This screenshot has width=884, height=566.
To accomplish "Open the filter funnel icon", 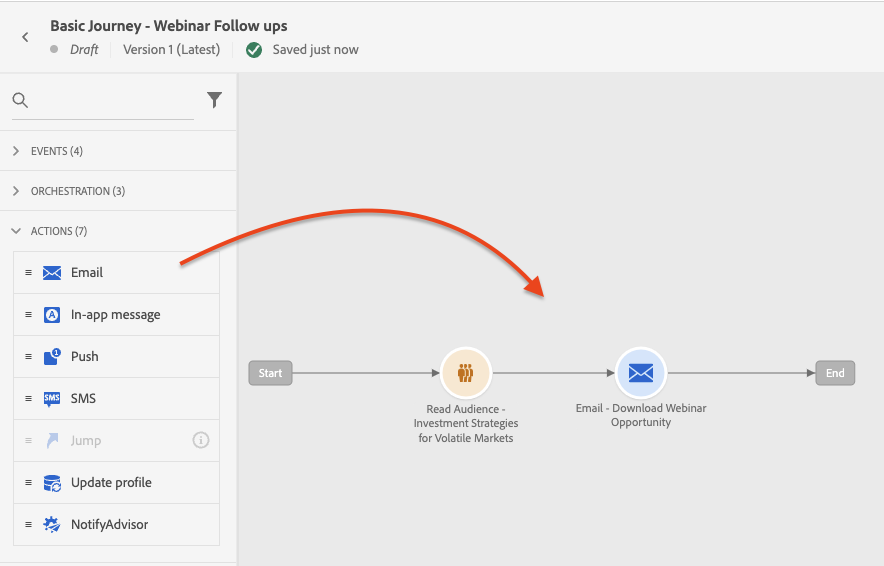I will point(214,100).
